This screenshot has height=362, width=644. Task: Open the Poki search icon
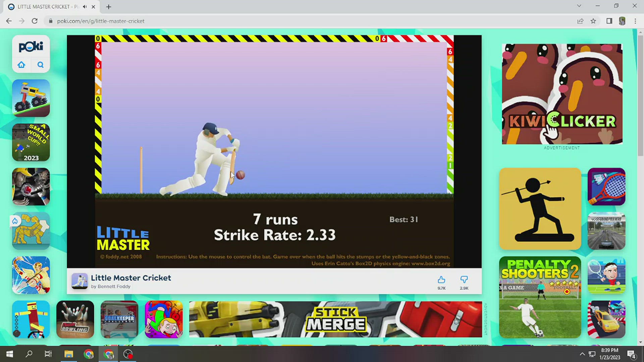coord(40,65)
